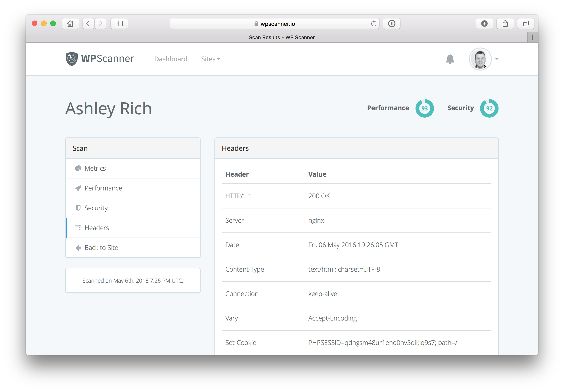The width and height of the screenshot is (564, 392).
Task: Click the keep-alive value
Action: tap(323, 294)
